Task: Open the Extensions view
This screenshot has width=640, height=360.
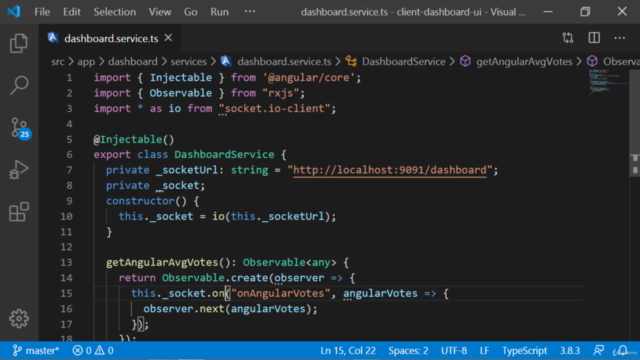Action: (19, 212)
